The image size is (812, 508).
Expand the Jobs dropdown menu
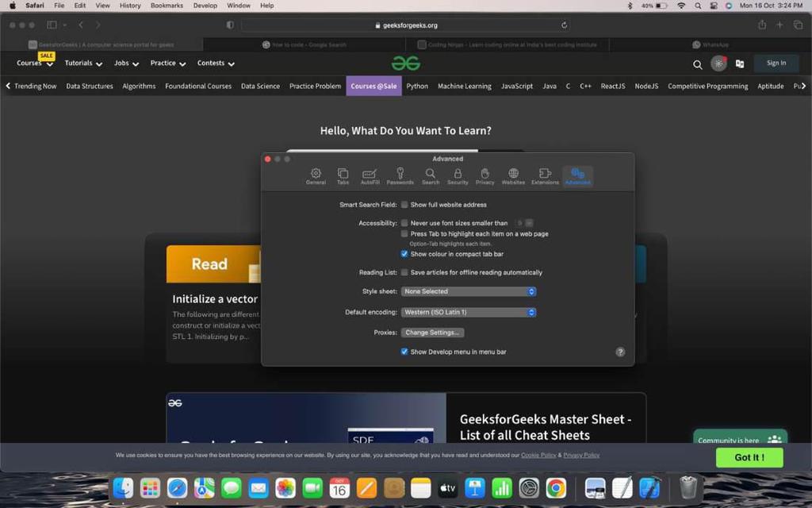click(x=126, y=63)
